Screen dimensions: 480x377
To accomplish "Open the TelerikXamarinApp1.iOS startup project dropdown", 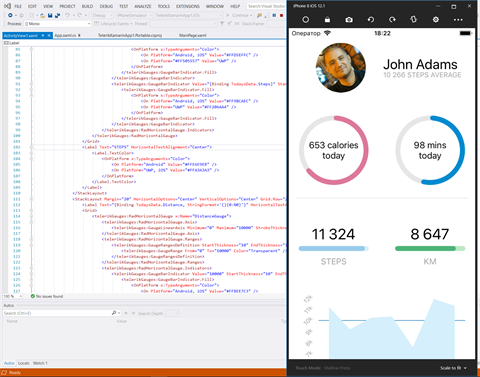I will click(189, 15).
